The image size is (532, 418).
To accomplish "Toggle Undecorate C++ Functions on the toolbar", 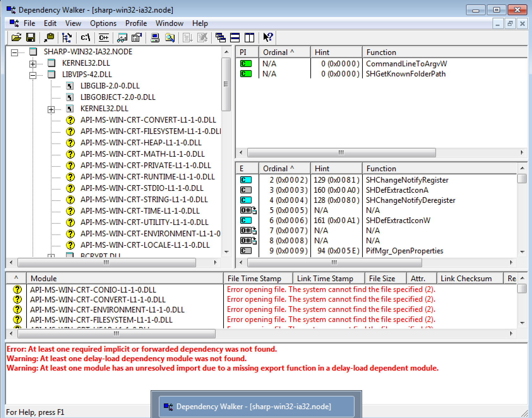I will (103, 38).
